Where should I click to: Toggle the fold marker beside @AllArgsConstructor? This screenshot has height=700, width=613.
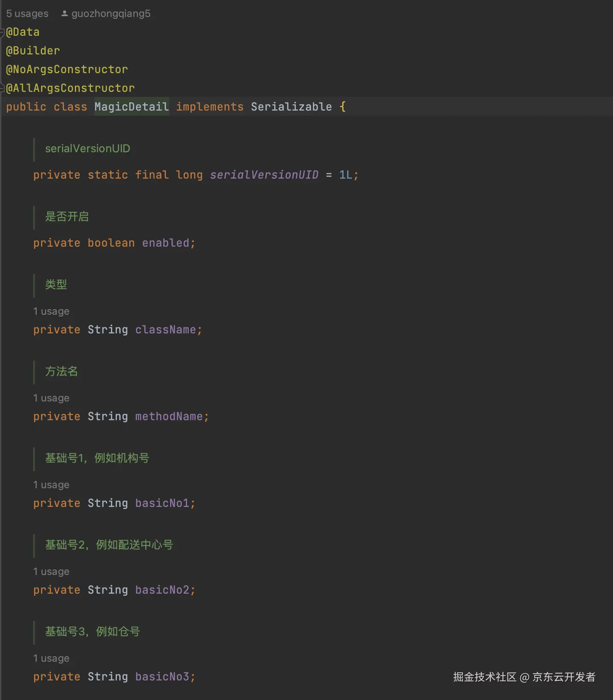(2, 88)
